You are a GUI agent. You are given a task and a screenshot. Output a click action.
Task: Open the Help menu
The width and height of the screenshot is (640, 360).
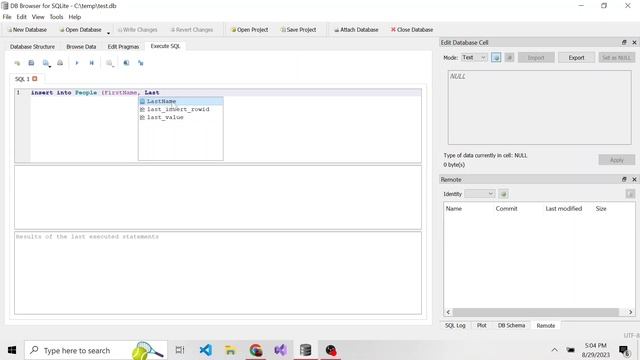tap(75, 17)
